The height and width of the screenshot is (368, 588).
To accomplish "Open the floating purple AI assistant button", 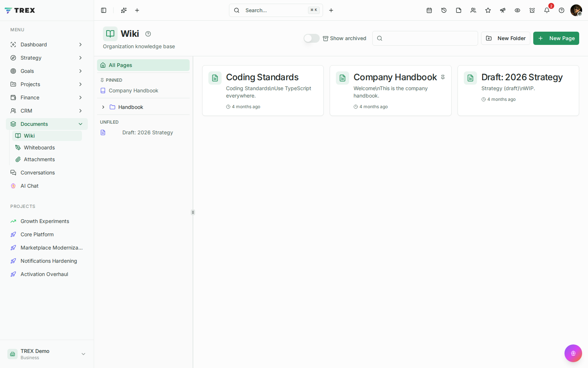I will click(x=573, y=353).
